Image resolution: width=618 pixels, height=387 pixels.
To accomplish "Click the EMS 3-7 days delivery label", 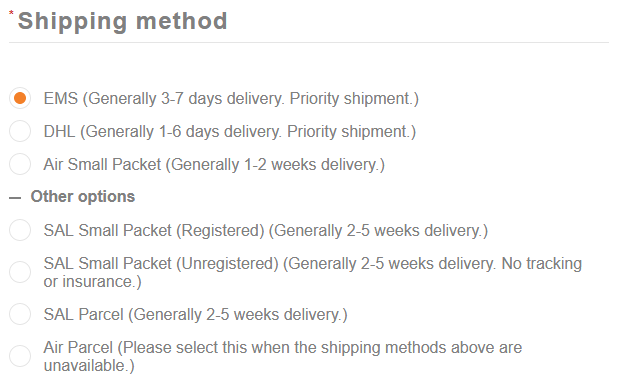I will (231, 99).
